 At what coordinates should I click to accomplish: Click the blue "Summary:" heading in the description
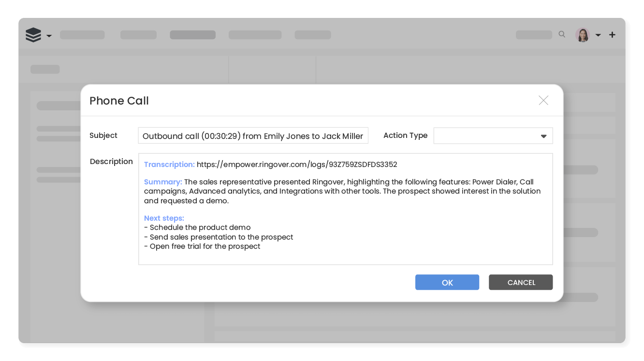click(x=163, y=182)
